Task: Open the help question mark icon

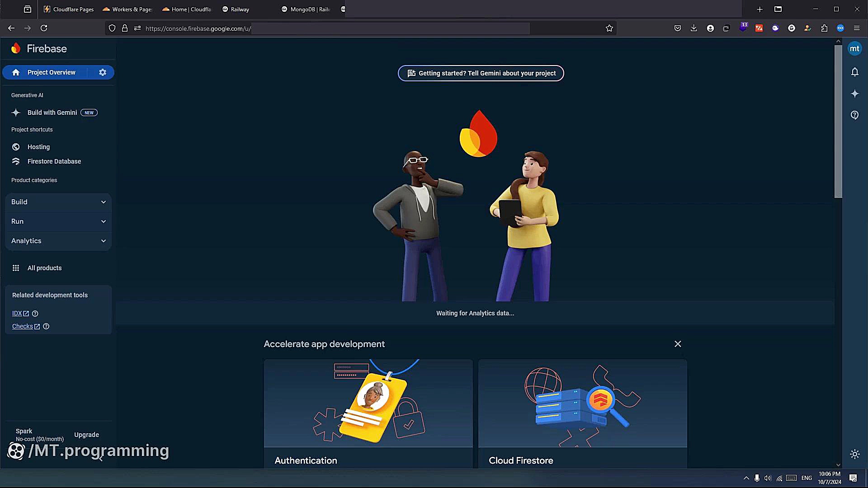Action: click(x=854, y=115)
